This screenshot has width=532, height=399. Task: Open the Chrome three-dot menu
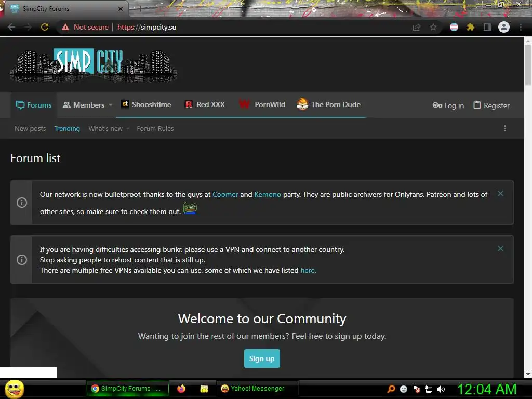coord(521,27)
